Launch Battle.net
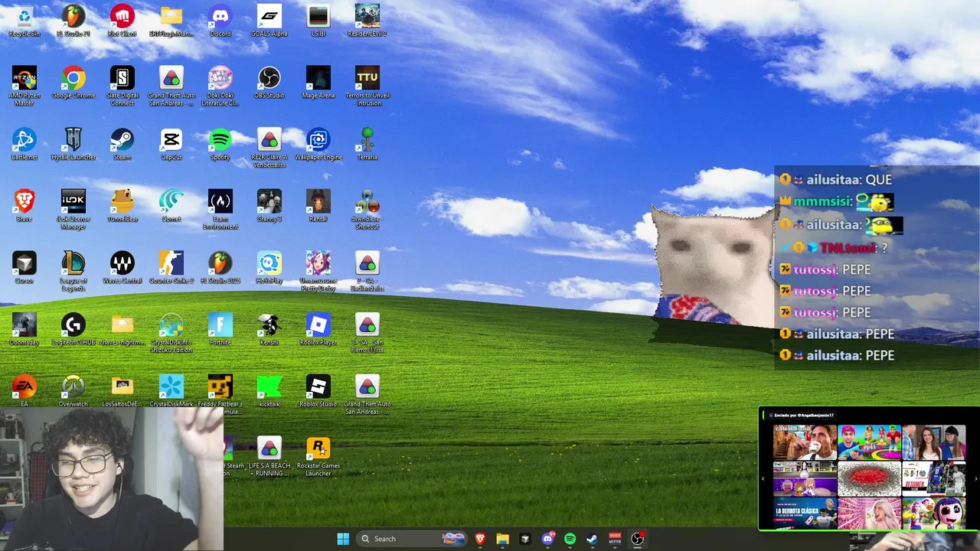This screenshot has width=980, height=551. (x=24, y=144)
